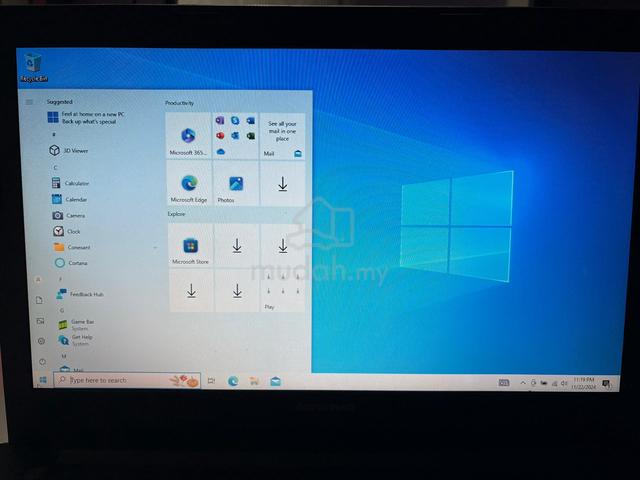The width and height of the screenshot is (640, 480).
Task: Open the Mail live tile
Action: [282, 136]
